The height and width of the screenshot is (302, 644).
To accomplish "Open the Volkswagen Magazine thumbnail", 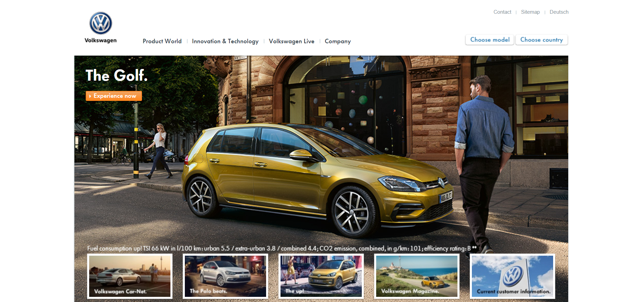I will [417, 276].
